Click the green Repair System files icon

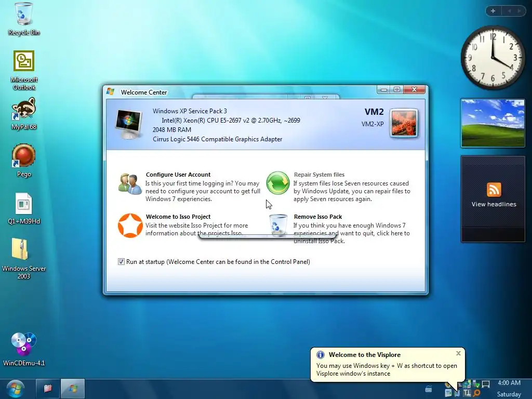[278, 183]
